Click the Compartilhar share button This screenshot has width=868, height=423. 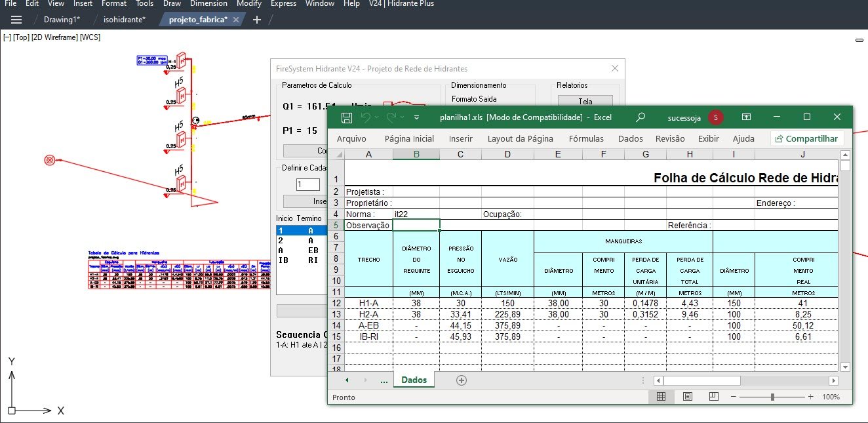(x=807, y=138)
